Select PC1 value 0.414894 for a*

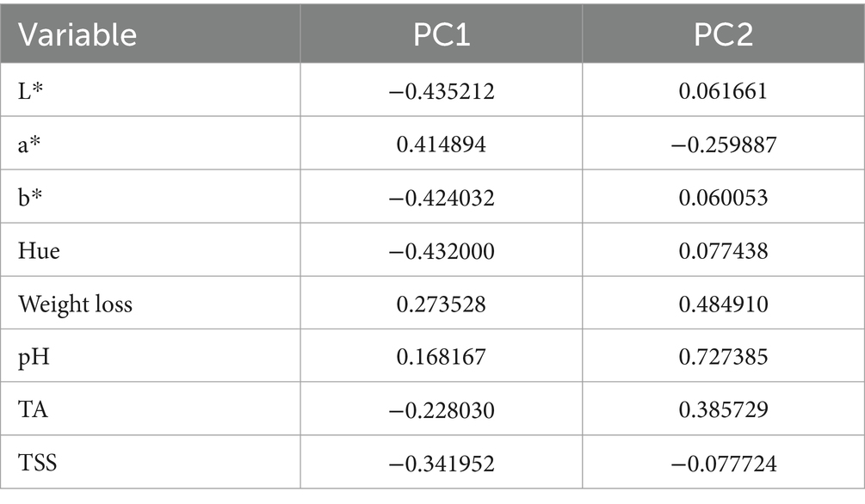[x=442, y=144]
